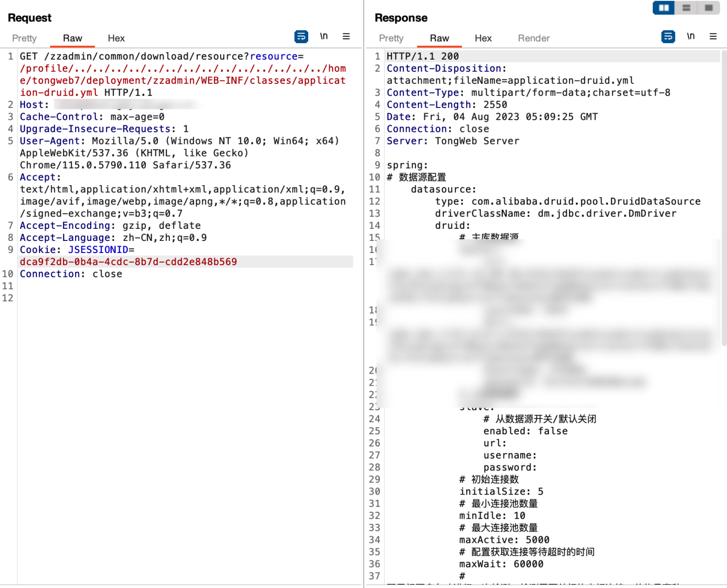Open the Request panel hamburger options menu
Image resolution: width=727 pixels, height=588 pixels.
pos(346,36)
